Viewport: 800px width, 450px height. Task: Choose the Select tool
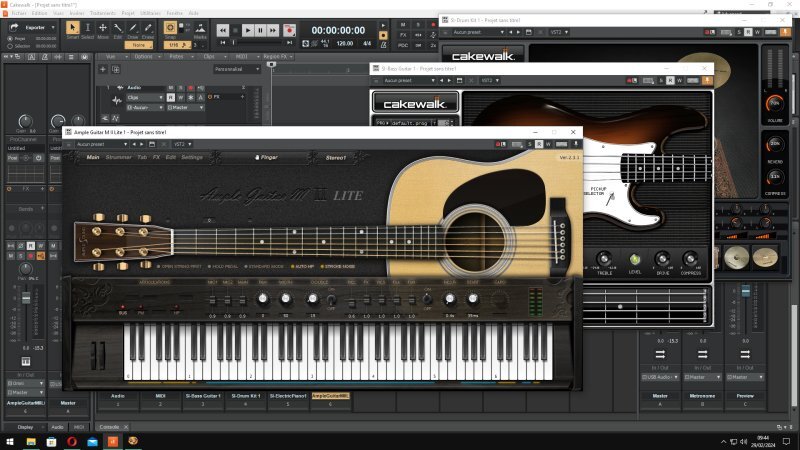[88, 28]
